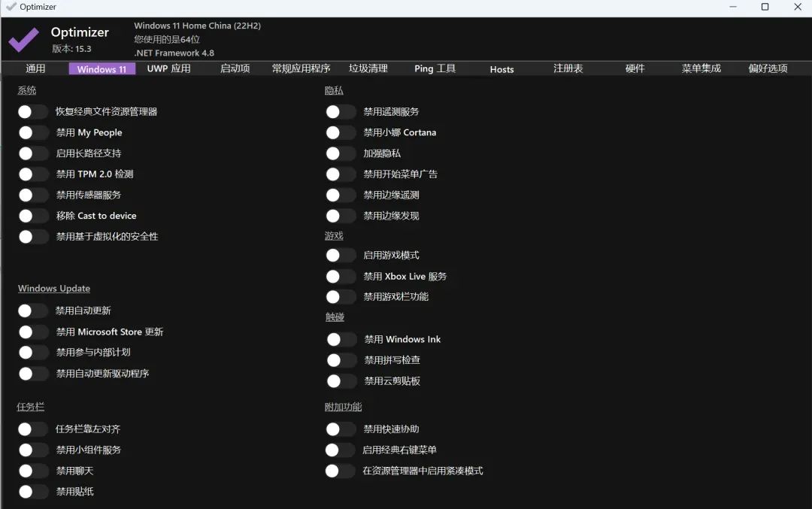The width and height of the screenshot is (812, 509).
Task: Click the .NET Framework 4.8 text
Action: tap(174, 53)
